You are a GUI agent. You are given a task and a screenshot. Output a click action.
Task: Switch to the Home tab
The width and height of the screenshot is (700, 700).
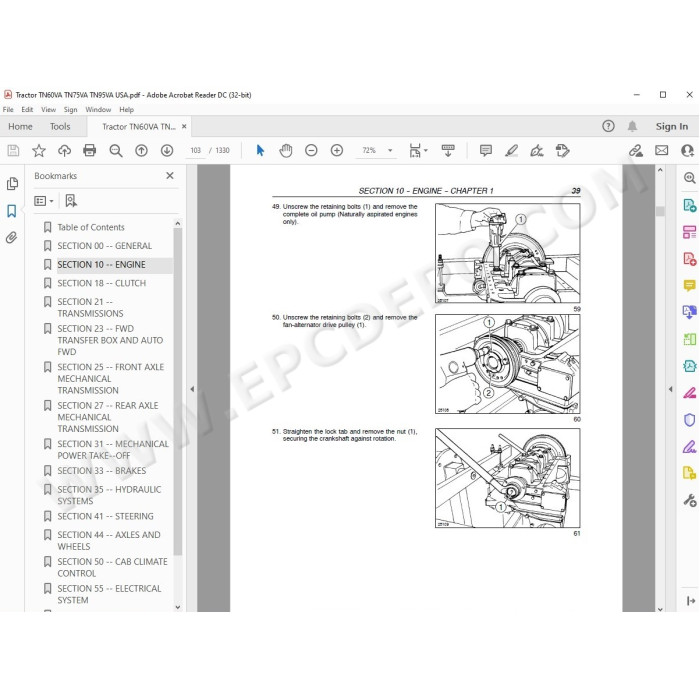pyautogui.click(x=20, y=126)
